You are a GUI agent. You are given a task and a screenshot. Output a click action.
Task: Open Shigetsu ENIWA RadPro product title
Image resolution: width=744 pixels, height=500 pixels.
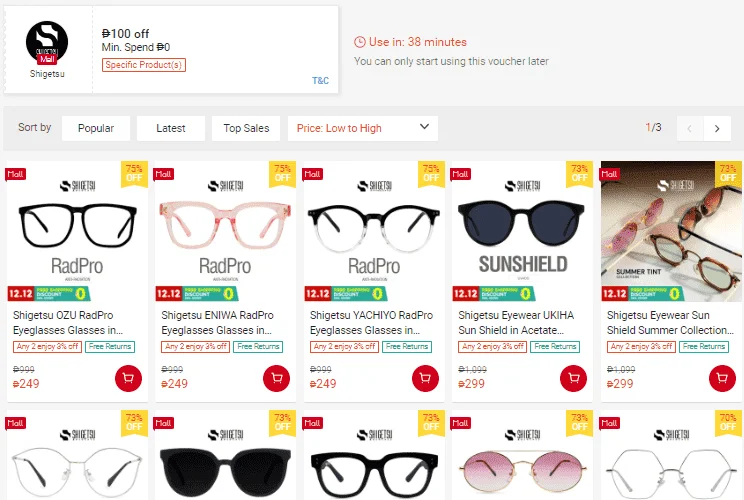click(217, 323)
